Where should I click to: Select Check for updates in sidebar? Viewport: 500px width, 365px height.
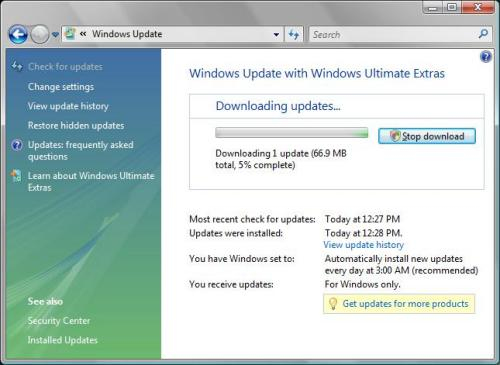[65, 67]
